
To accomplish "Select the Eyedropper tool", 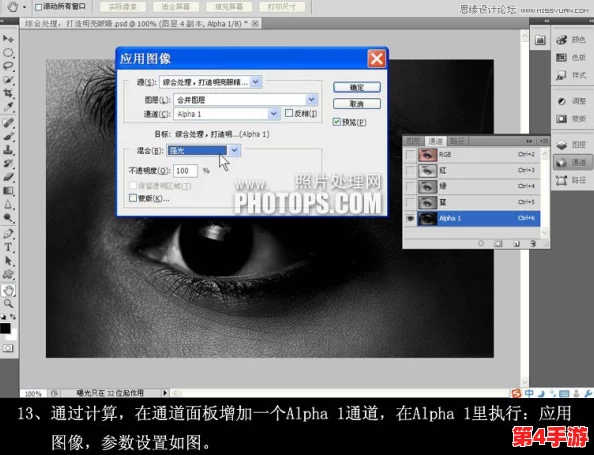I will (8, 107).
